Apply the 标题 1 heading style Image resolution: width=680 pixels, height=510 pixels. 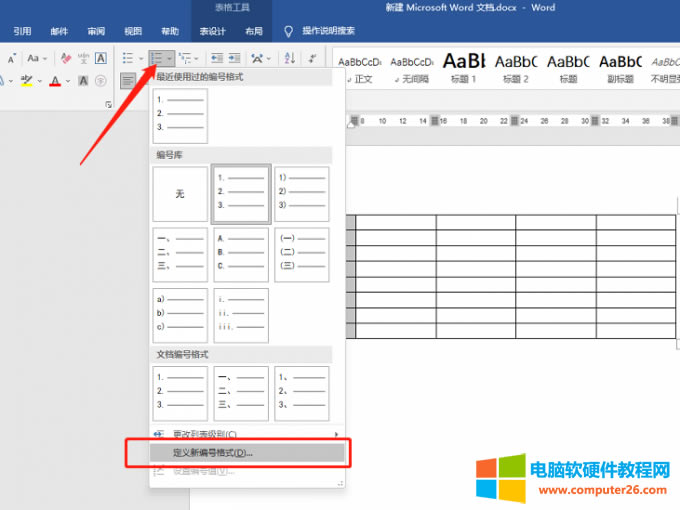click(x=461, y=66)
